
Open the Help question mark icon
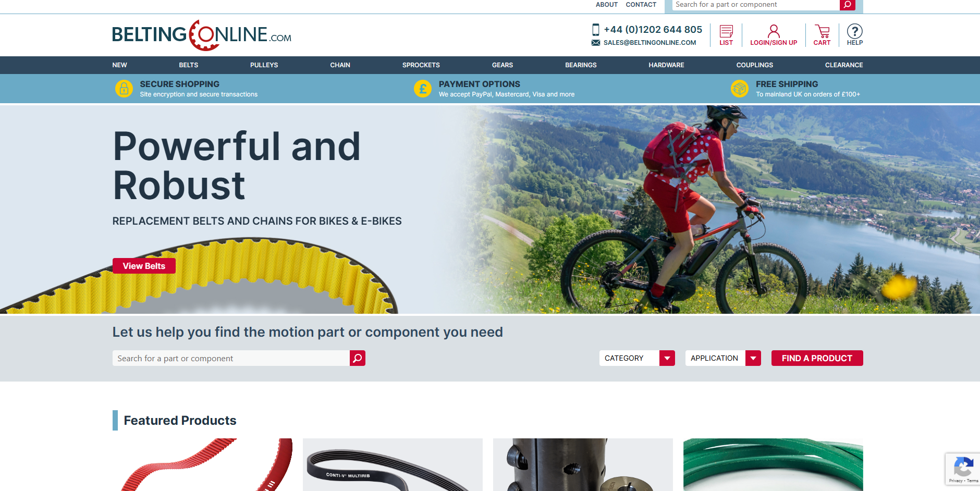854,31
